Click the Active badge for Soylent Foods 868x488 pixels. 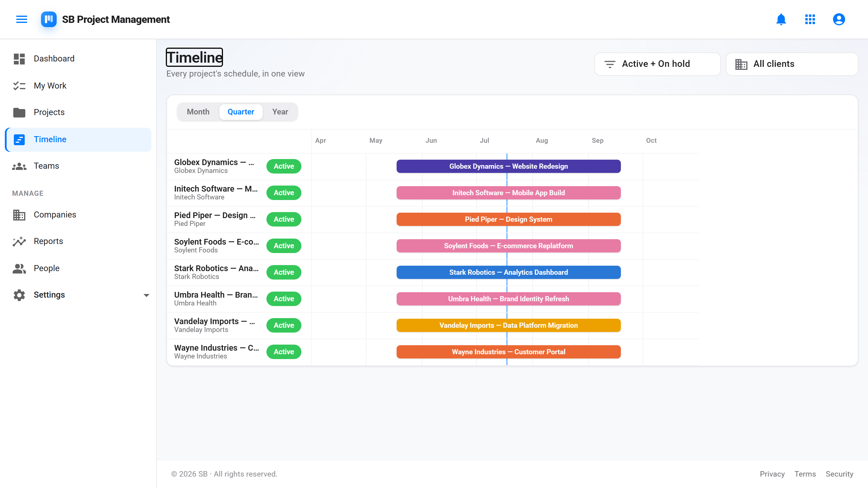[x=284, y=246]
